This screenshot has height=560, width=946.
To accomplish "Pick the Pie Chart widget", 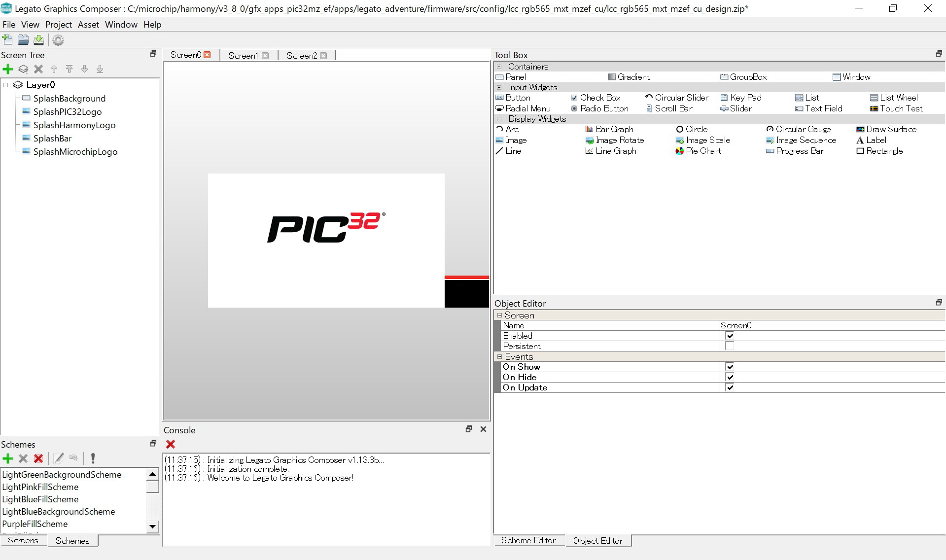I will click(699, 151).
